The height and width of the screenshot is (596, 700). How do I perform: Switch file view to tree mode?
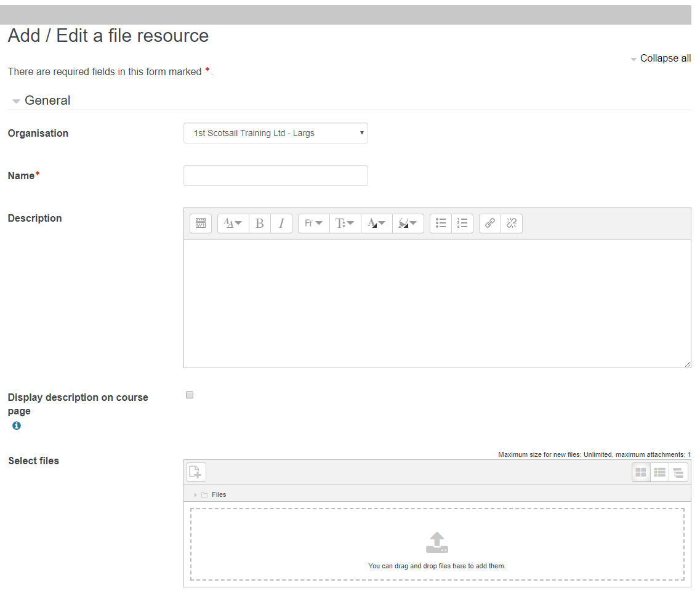(678, 472)
